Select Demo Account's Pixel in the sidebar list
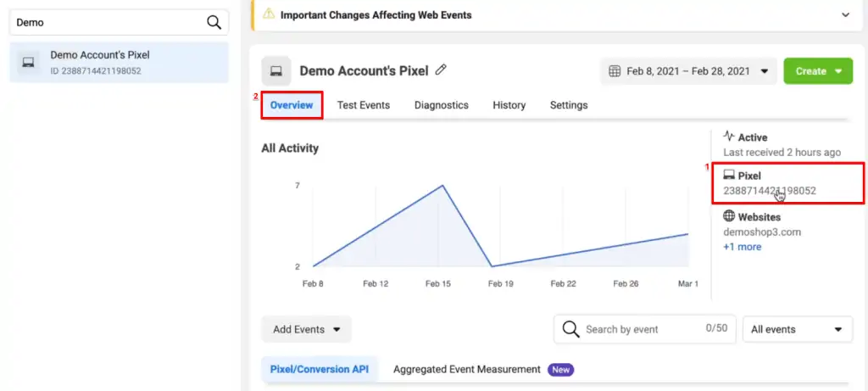Viewport: 868px width, 391px height. pyautogui.click(x=119, y=63)
